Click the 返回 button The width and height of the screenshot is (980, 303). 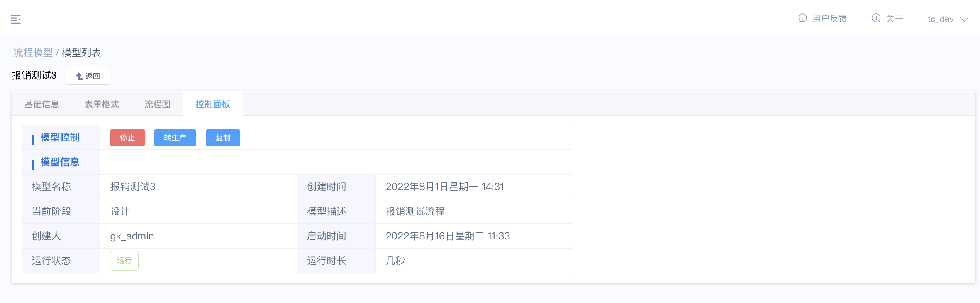88,76
